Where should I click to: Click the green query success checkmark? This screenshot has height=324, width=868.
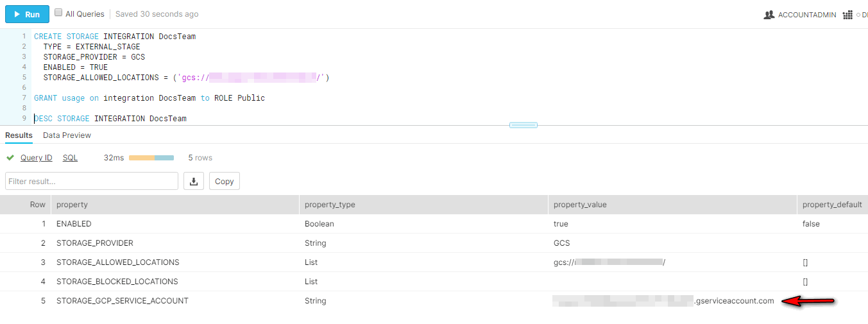click(x=10, y=158)
